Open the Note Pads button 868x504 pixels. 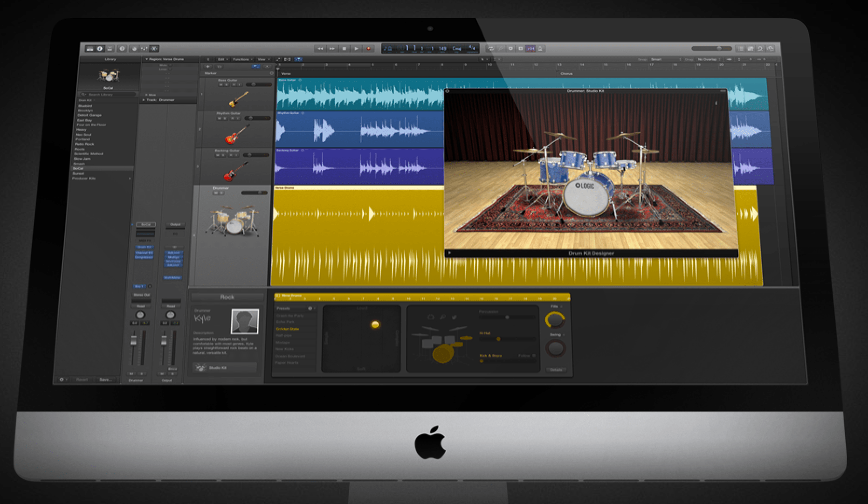[x=751, y=48]
